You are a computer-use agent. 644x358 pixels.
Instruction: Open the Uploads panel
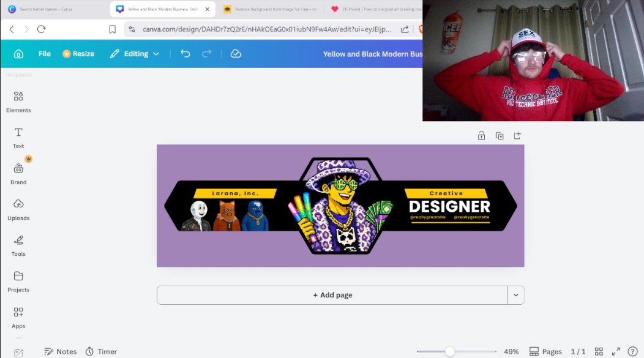(x=18, y=210)
